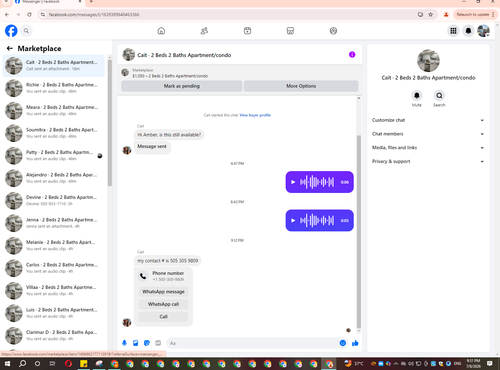The image size is (500, 370).
Task: Go back using Marketplace back arrow
Action: 10,49
